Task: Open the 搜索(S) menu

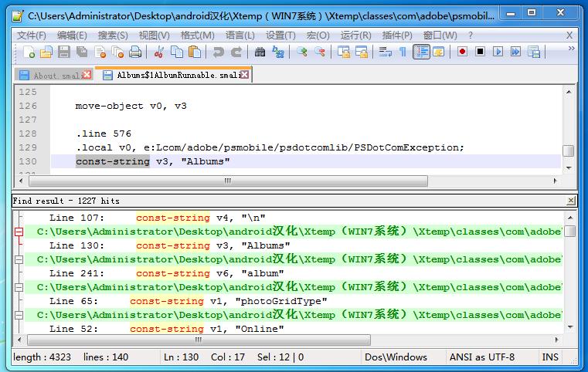Action: 113,36
